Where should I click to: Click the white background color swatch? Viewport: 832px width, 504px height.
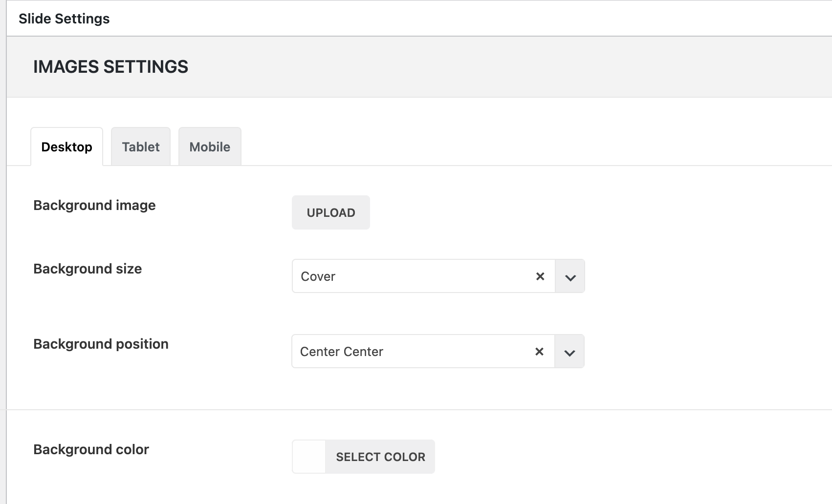(x=309, y=457)
